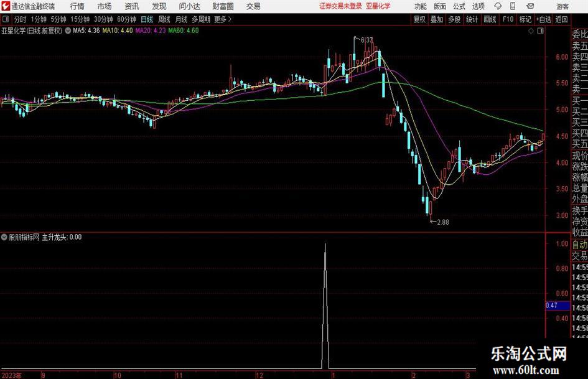Switch to 60分钟 chart period
Screen dimensions: 588x379
(126, 19)
